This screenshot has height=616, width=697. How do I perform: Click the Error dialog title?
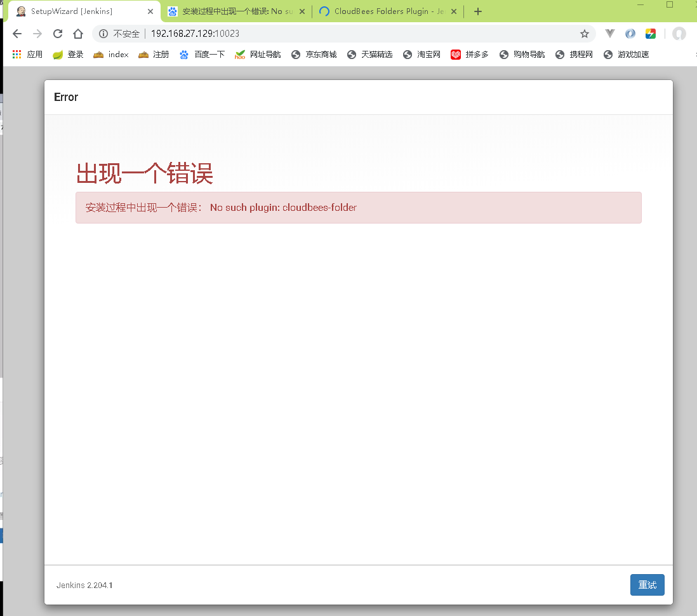[x=66, y=97]
